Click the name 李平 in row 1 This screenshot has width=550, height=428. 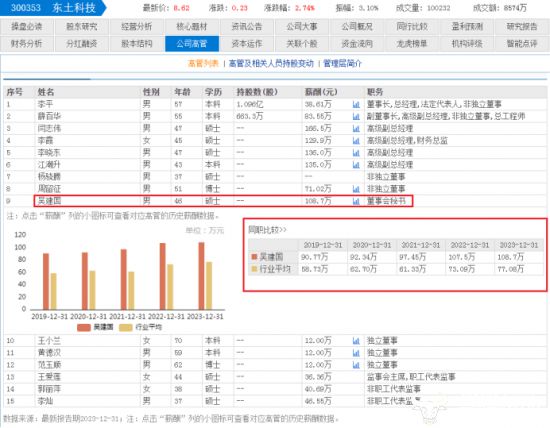[45, 104]
